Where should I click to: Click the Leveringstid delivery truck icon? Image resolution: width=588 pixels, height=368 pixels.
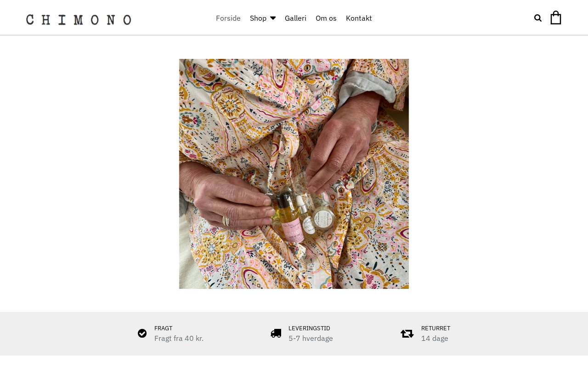[x=276, y=333]
